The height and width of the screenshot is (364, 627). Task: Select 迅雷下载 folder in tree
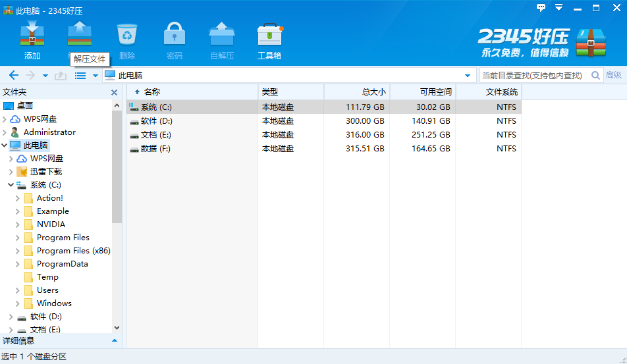coord(46,172)
